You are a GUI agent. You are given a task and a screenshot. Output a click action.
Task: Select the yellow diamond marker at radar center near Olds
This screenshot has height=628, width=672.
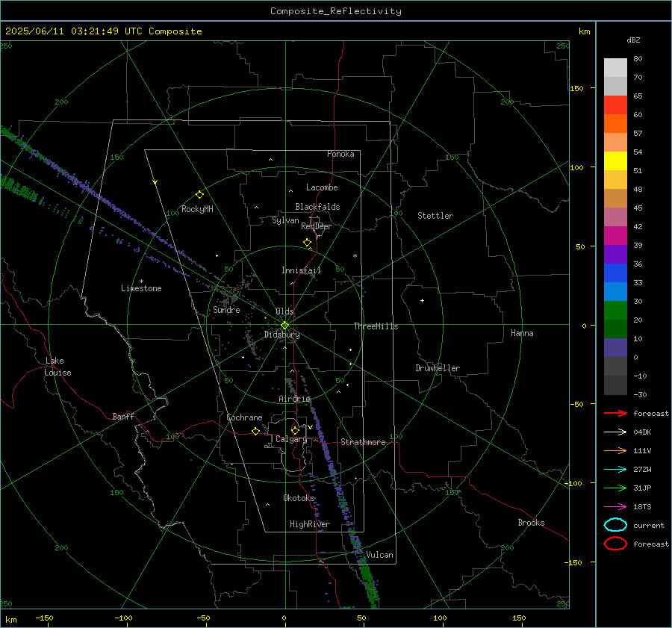pyautogui.click(x=284, y=326)
